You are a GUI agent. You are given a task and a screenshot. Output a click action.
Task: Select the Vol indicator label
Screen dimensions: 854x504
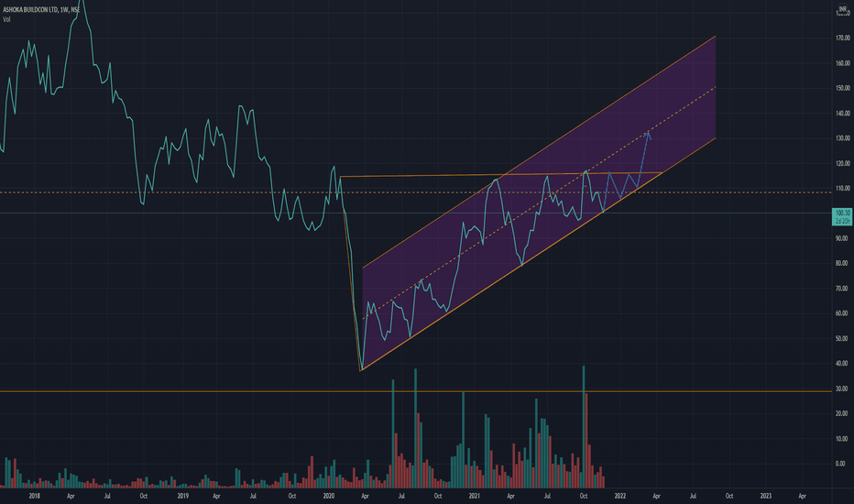tap(6, 19)
